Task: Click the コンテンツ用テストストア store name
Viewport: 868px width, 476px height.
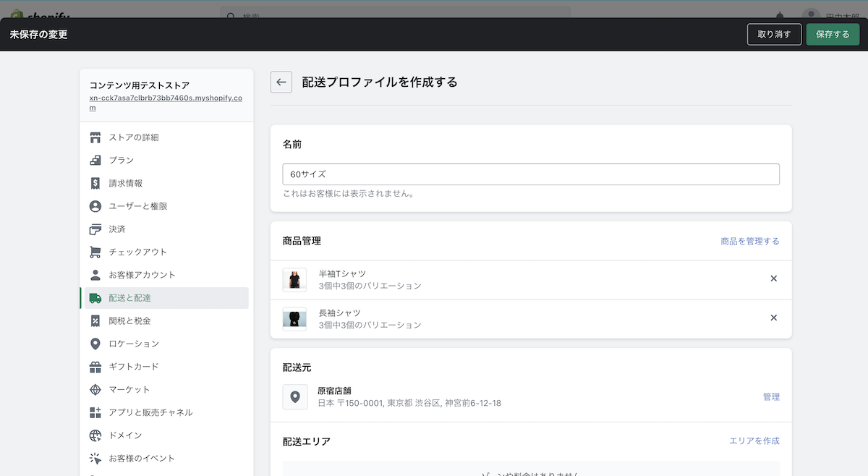Action: (140, 85)
